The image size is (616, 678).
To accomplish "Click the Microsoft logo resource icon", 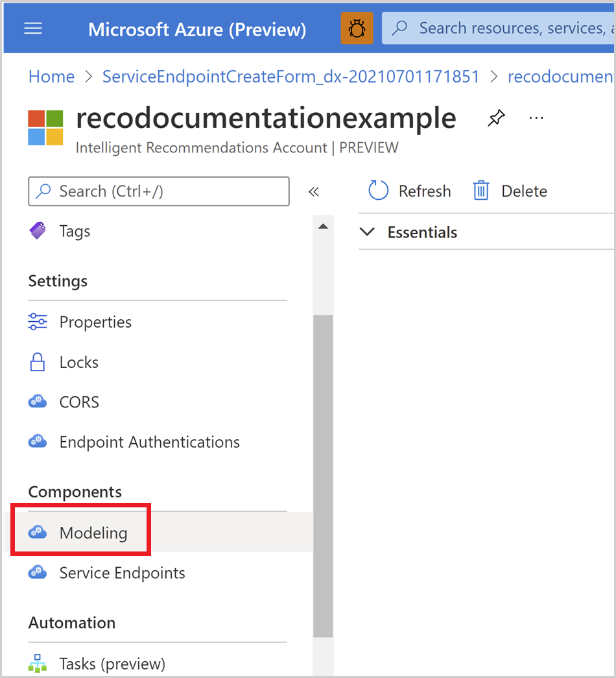I will click(x=45, y=128).
